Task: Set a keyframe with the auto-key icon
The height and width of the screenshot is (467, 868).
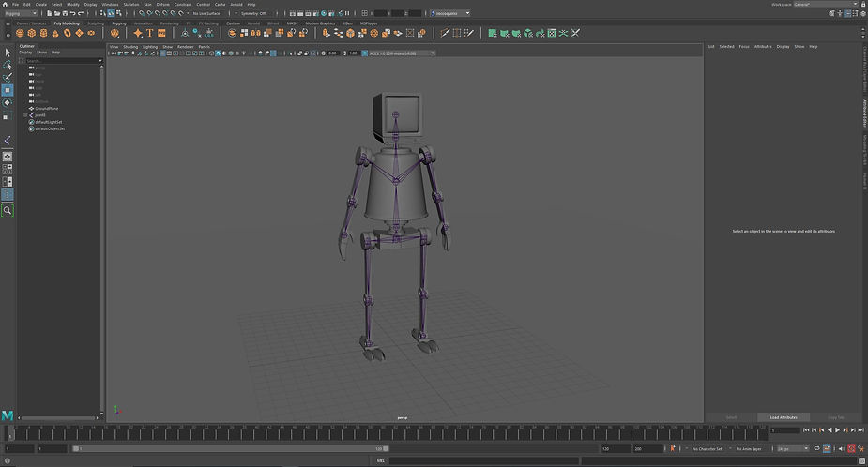Action: (x=851, y=449)
